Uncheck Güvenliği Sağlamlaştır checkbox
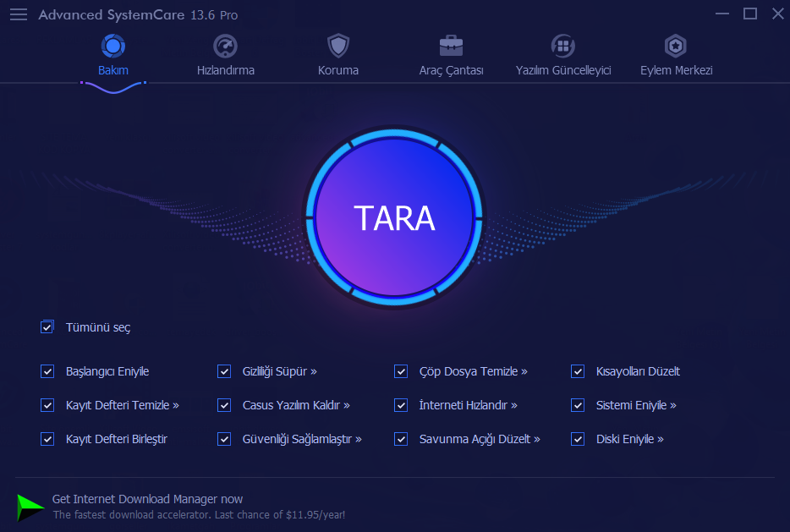 tap(224, 439)
